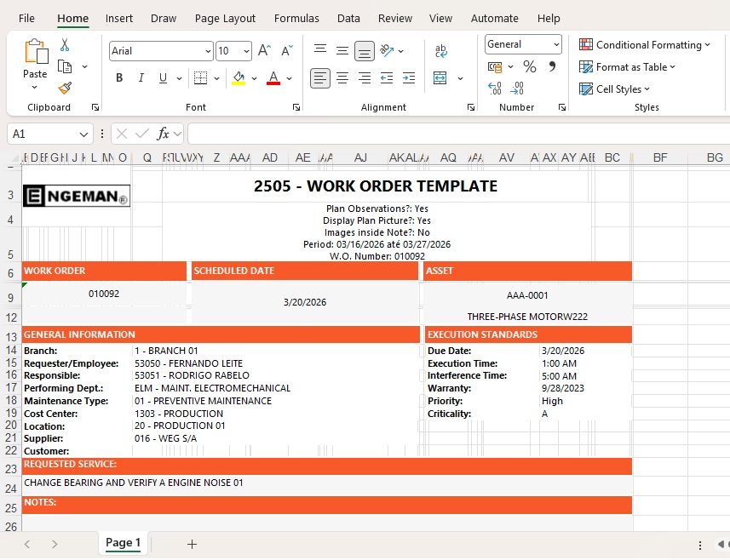The image size is (730, 560).
Task: Toggle Align Left for the cell
Action: 320,78
